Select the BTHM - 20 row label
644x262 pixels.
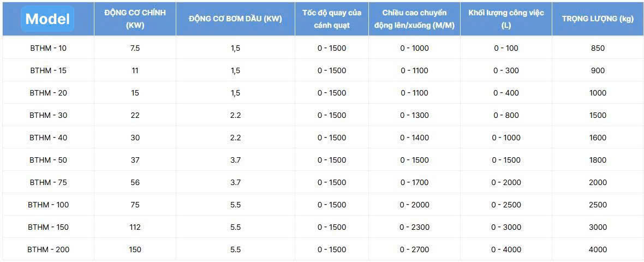[48, 93]
